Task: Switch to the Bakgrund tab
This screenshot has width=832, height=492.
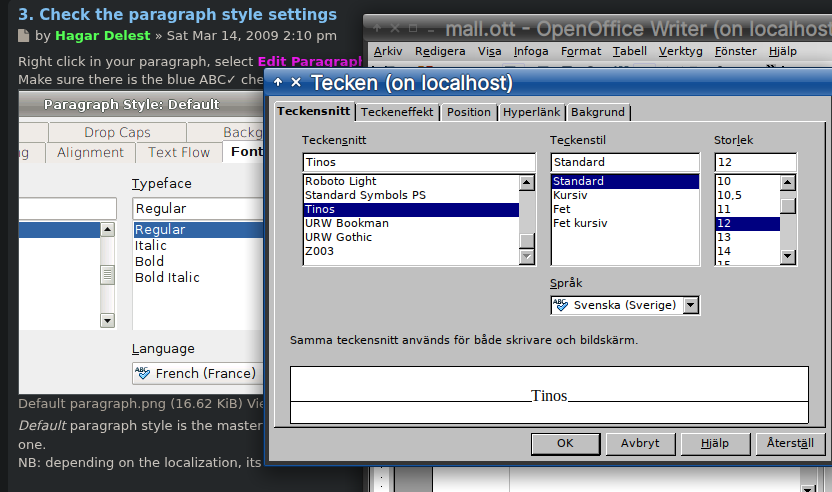Action: click(597, 112)
